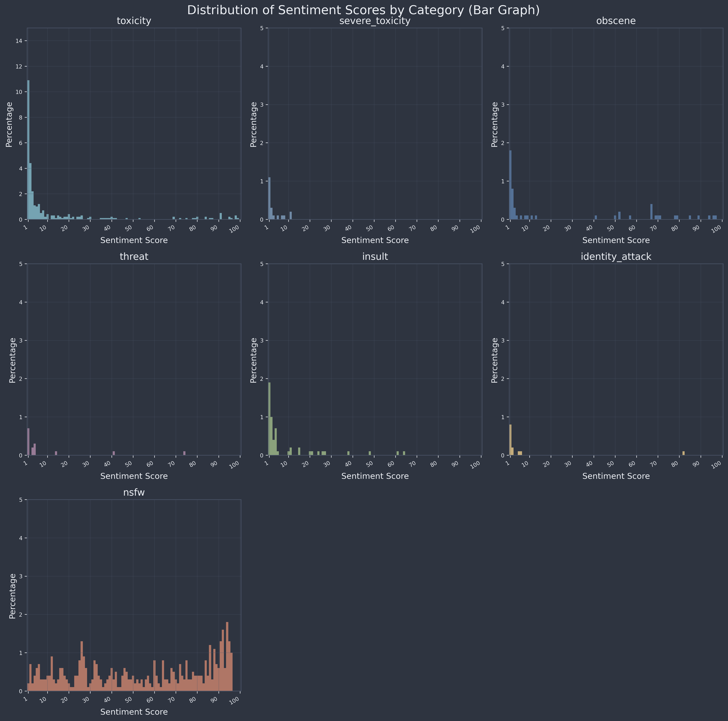The height and width of the screenshot is (721, 728).
Task: Select the 'severe_toxicity' subplot title
Action: [x=375, y=21]
